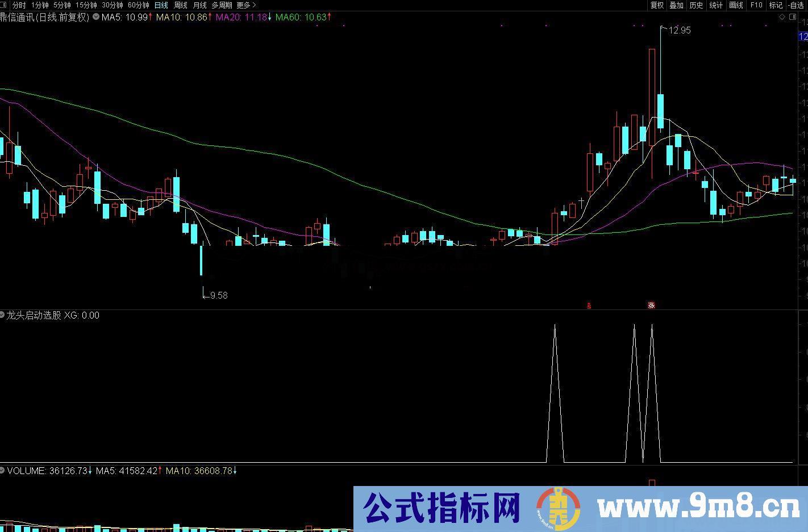Open the 统计 statistics button
Image resolution: width=808 pixels, height=532 pixels.
click(x=716, y=5)
